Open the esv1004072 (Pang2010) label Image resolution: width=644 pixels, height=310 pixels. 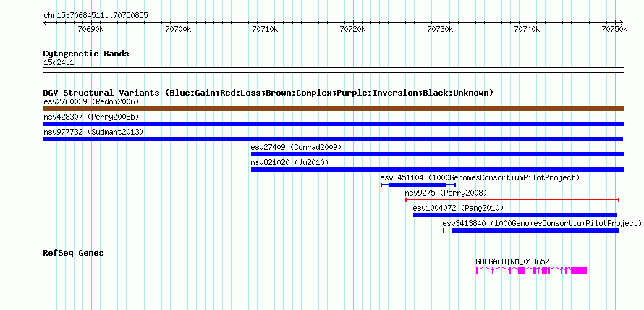458,208
